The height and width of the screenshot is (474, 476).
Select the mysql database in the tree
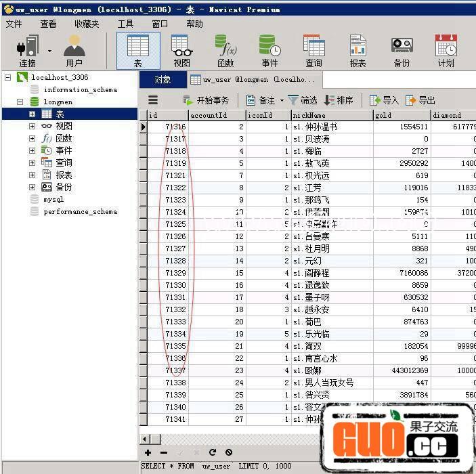[53, 200]
